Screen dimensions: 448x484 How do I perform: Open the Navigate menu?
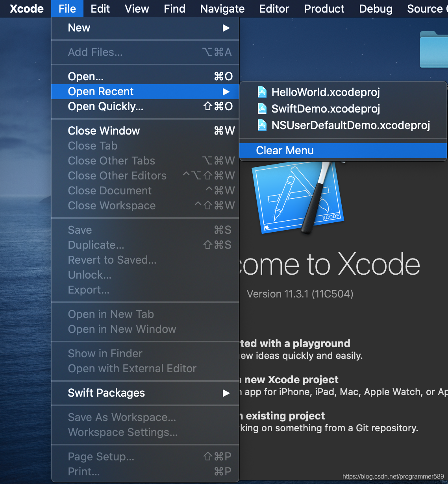click(x=222, y=9)
